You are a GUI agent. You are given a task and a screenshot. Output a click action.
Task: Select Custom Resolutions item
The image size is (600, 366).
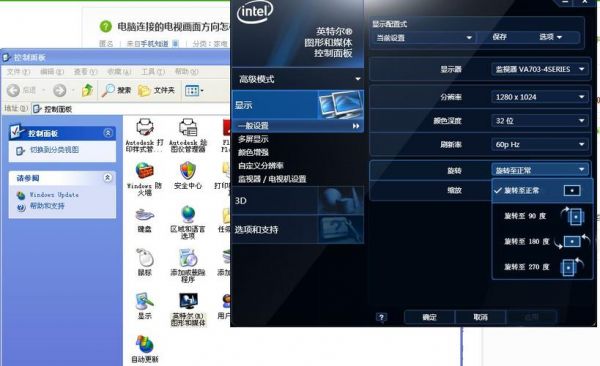point(261,166)
